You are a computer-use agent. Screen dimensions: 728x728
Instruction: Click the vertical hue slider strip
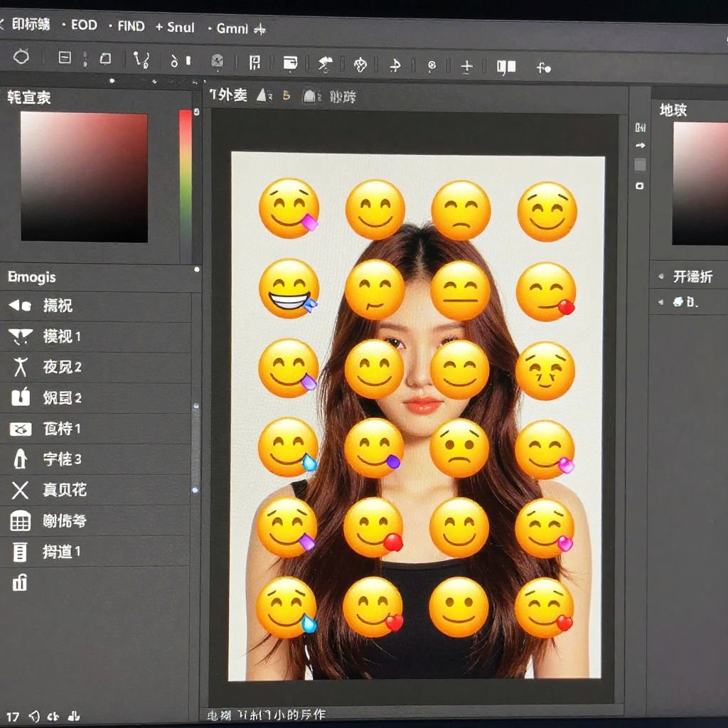pyautogui.click(x=186, y=185)
